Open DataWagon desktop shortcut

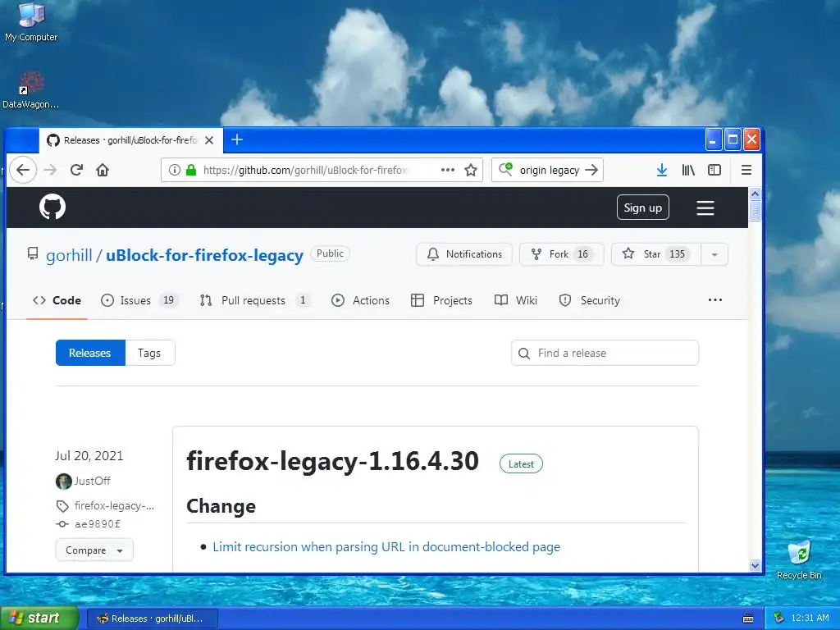coord(31,90)
